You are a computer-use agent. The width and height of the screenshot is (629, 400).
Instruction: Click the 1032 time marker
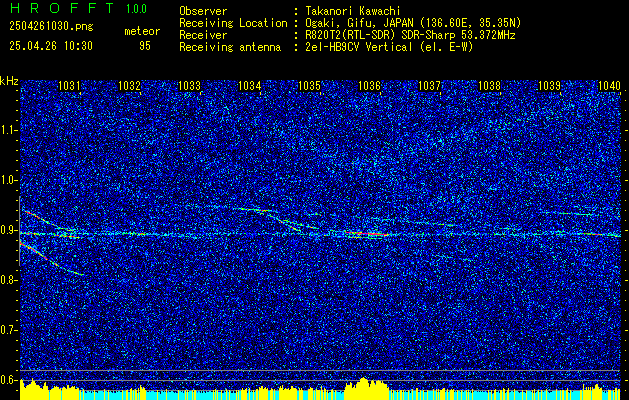129,85
